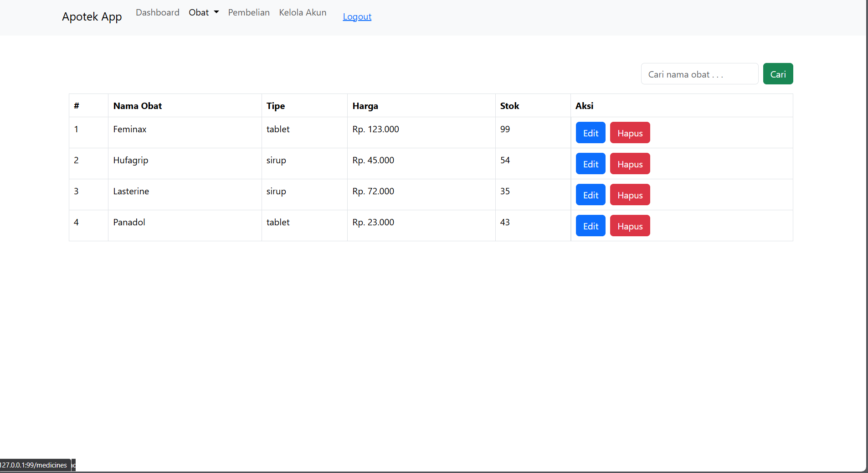Delete Feminax using the Hapus button
The image size is (868, 473).
(x=630, y=133)
